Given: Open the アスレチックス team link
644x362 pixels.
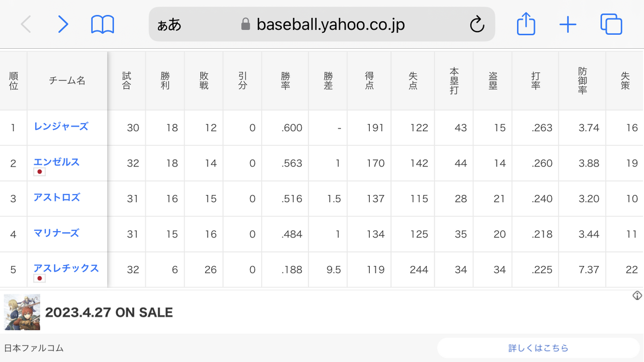Looking at the screenshot, I should pos(66,268).
